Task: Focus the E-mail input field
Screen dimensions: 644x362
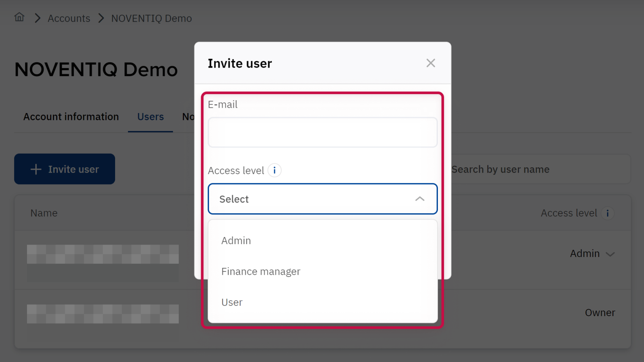Action: (x=322, y=132)
